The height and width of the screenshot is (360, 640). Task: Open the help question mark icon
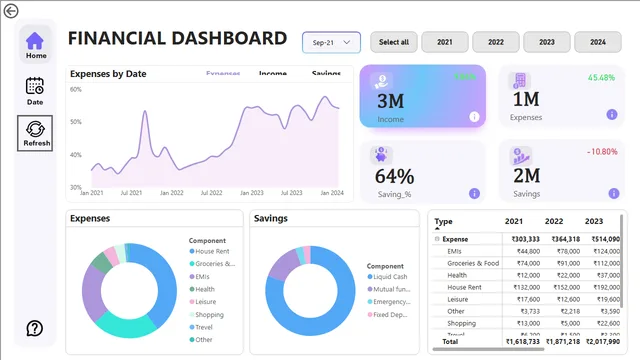(x=35, y=328)
